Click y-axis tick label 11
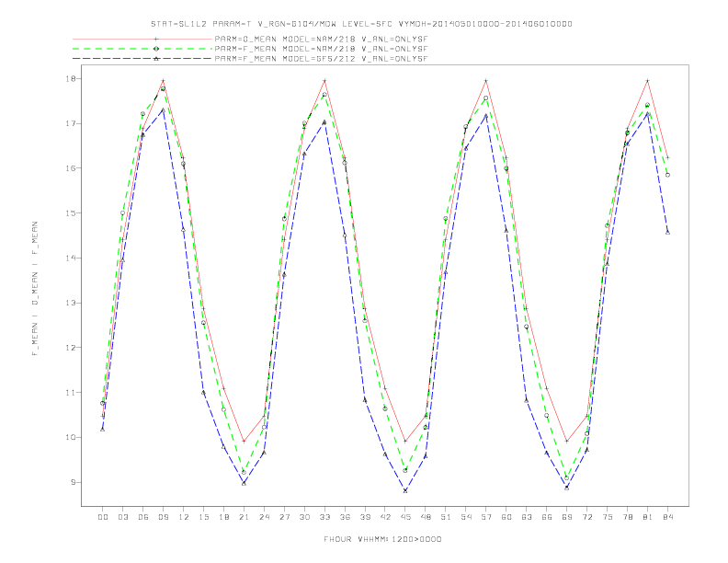The height and width of the screenshot is (563, 728). click(71, 393)
